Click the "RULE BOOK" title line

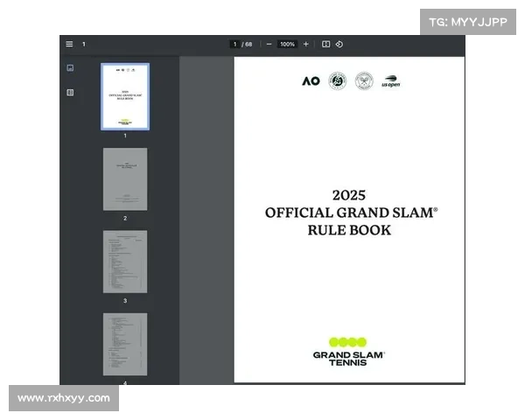pyautogui.click(x=349, y=230)
